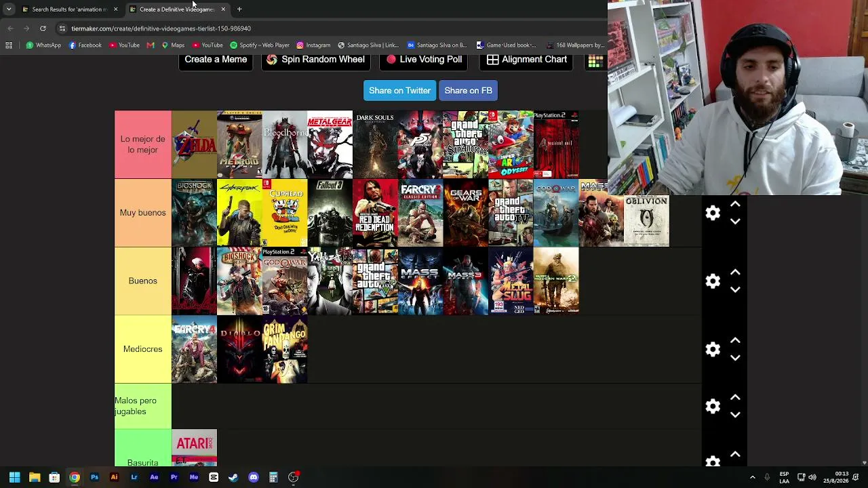This screenshot has height=488, width=868.
Task: Select the Bloodborne game cover
Action: 285,144
